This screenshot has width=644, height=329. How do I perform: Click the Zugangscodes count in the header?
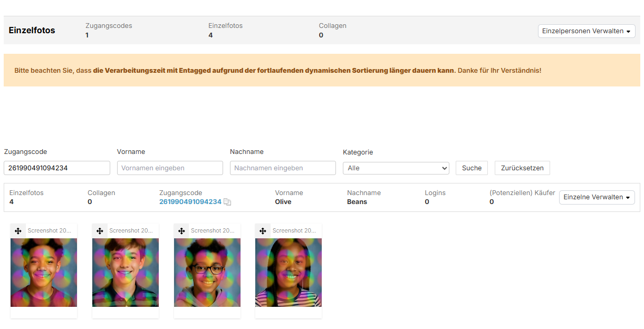tap(87, 35)
